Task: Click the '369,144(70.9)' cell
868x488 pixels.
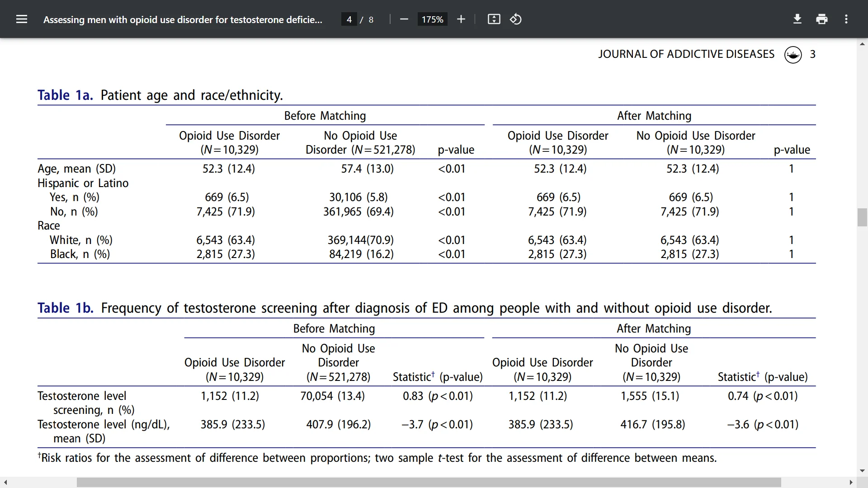Action: coord(360,240)
